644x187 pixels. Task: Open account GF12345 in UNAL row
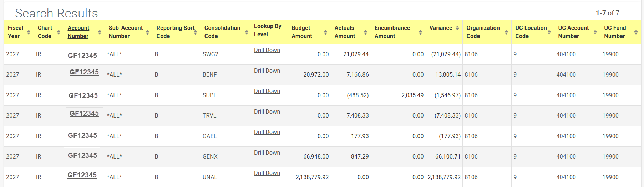pos(82,175)
